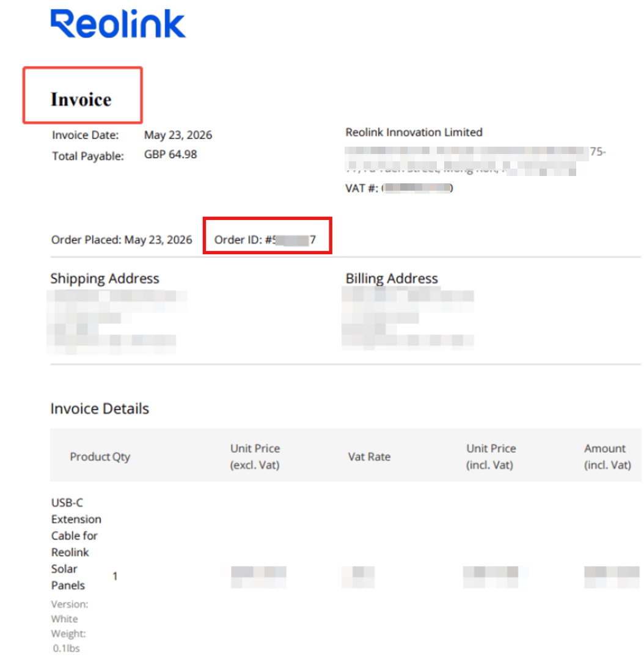The image size is (644, 660).
Task: Click the quantity value 1
Action: 115,576
